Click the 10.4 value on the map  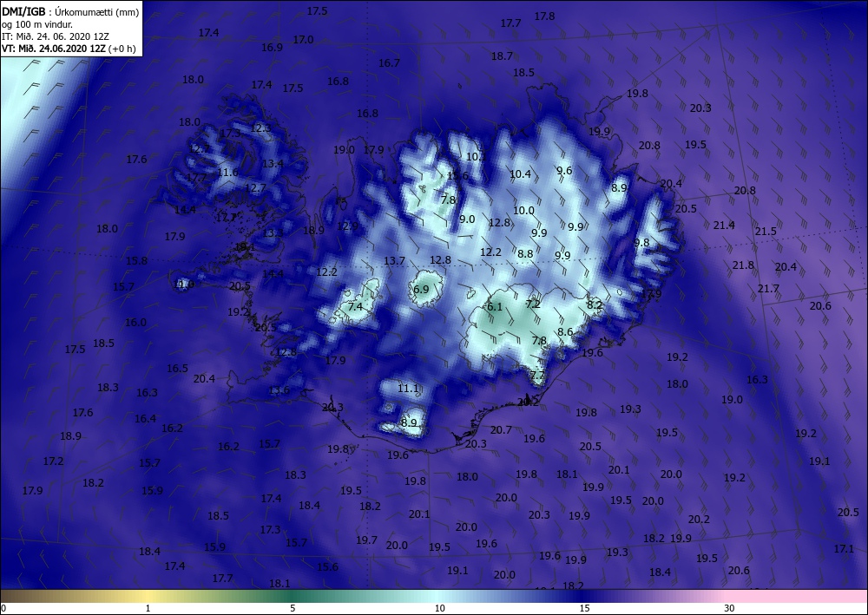tap(520, 174)
